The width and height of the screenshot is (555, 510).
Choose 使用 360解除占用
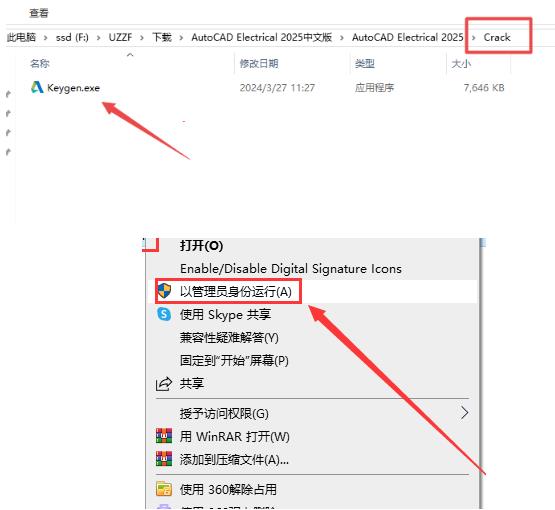point(228,489)
